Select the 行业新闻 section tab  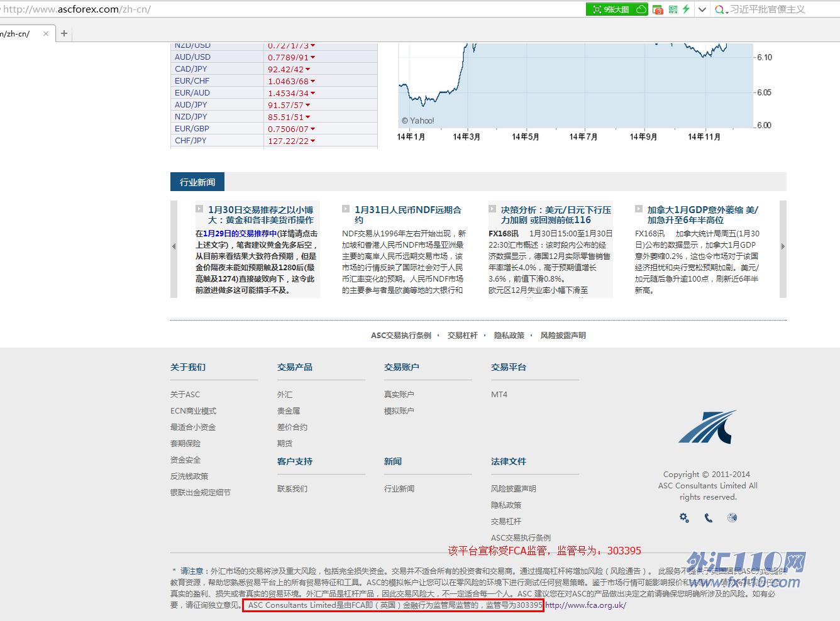pos(197,182)
